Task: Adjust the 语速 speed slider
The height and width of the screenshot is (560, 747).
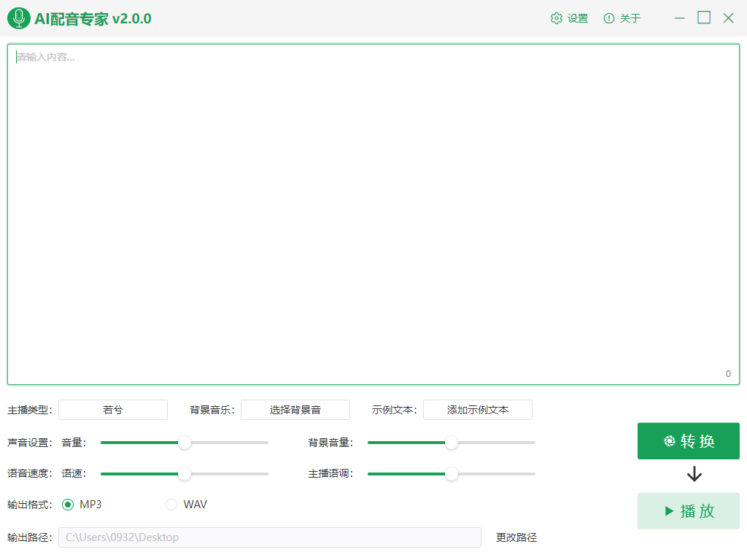Action: pos(185,474)
